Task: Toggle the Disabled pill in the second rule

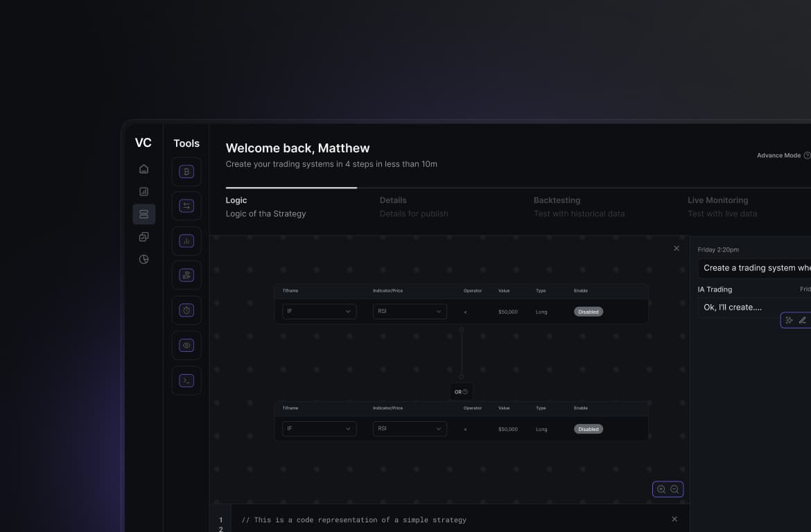Action: coord(588,429)
